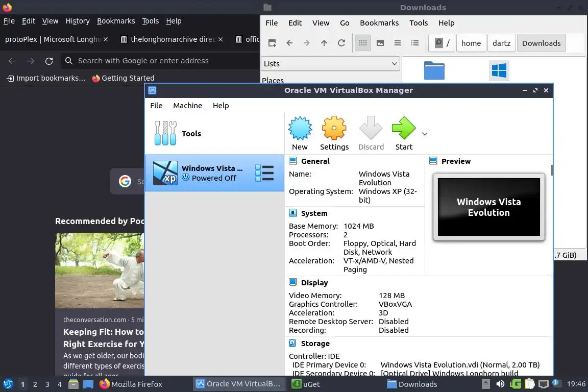The height and width of the screenshot is (392, 588).
Task: Open VirtualBox File menu
Action: click(156, 106)
